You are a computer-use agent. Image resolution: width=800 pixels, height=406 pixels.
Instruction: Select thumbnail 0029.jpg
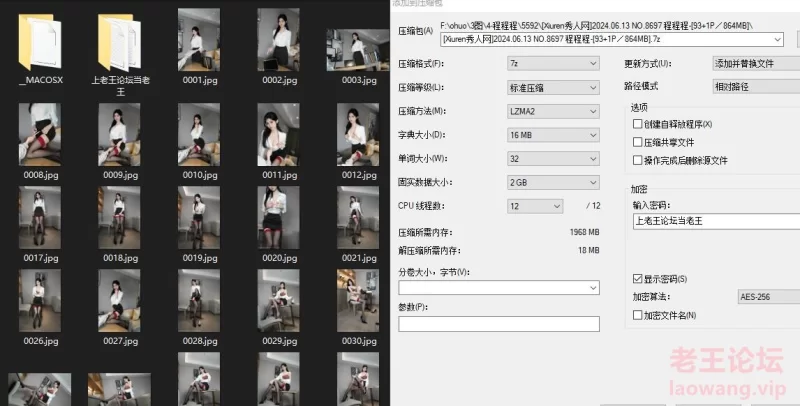pyautogui.click(x=279, y=301)
